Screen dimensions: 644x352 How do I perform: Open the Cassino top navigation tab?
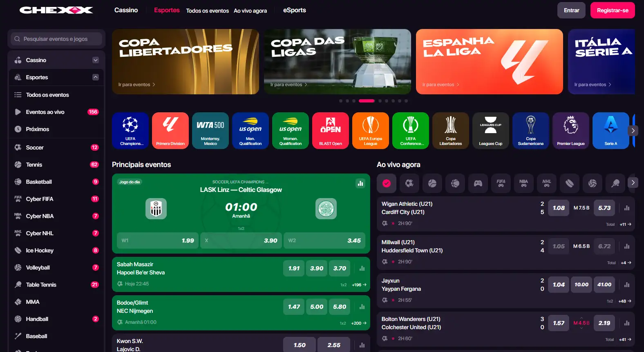(x=126, y=10)
